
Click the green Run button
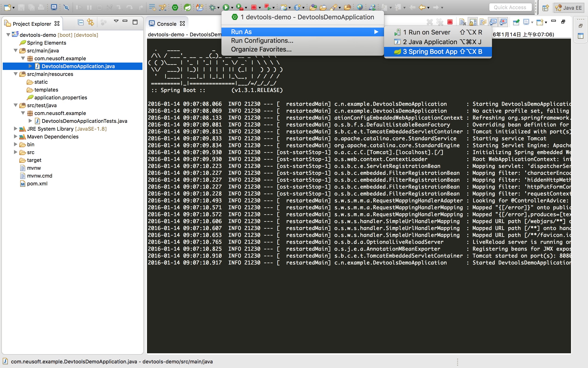226,7
